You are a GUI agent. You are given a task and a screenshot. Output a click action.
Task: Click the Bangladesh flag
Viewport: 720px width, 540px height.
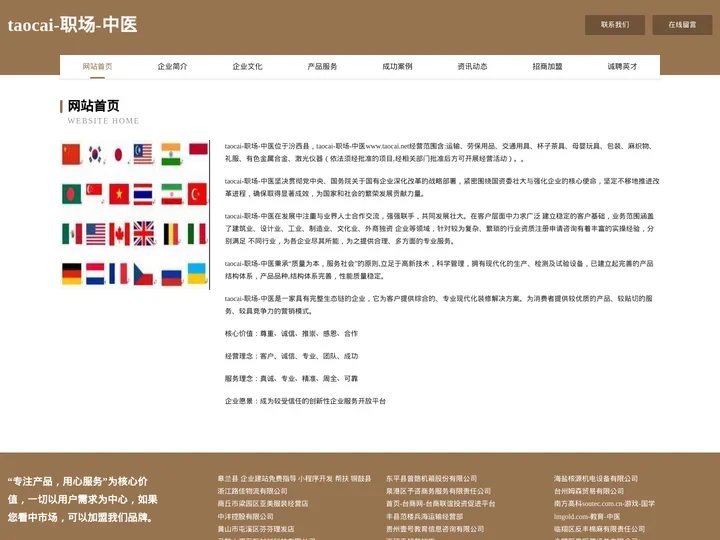click(x=72, y=194)
